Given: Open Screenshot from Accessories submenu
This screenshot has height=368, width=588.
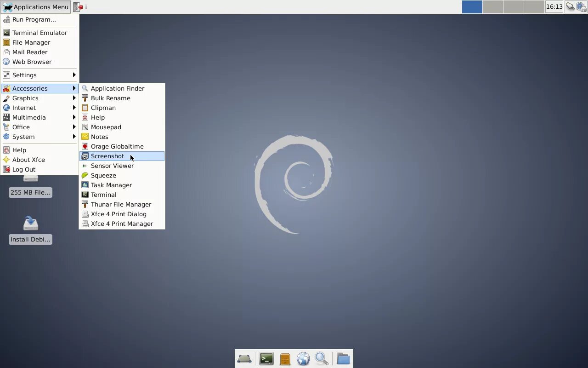Looking at the screenshot, I should [x=122, y=156].
